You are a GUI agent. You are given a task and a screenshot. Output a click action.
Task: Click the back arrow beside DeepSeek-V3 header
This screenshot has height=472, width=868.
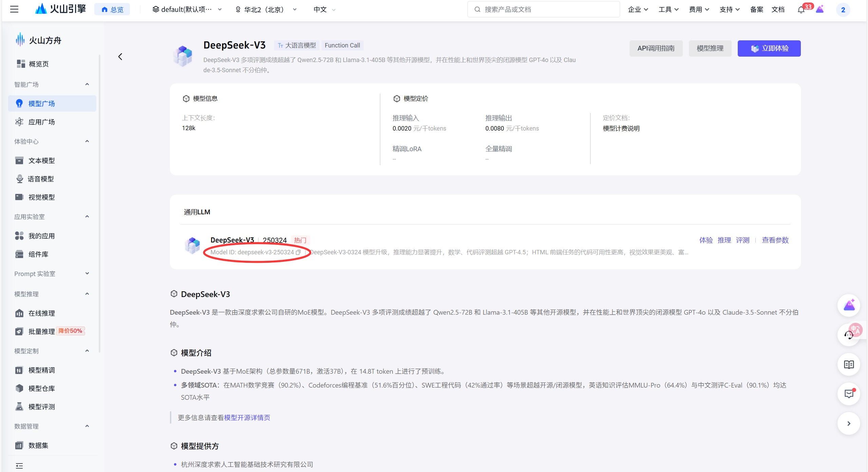pos(120,57)
